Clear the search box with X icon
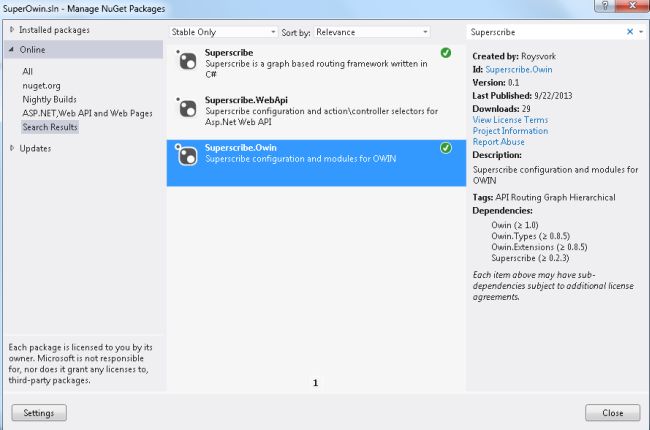This screenshot has width=650, height=430. [630, 32]
